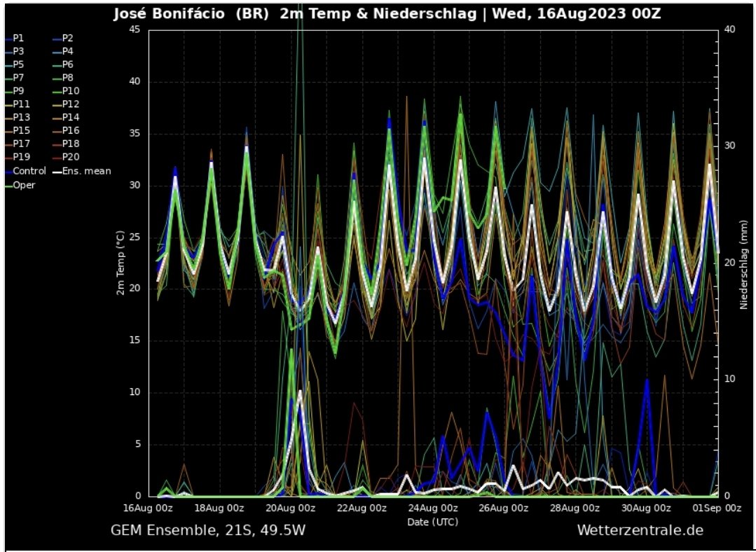Click the Date (UTC) axis label

click(x=432, y=522)
